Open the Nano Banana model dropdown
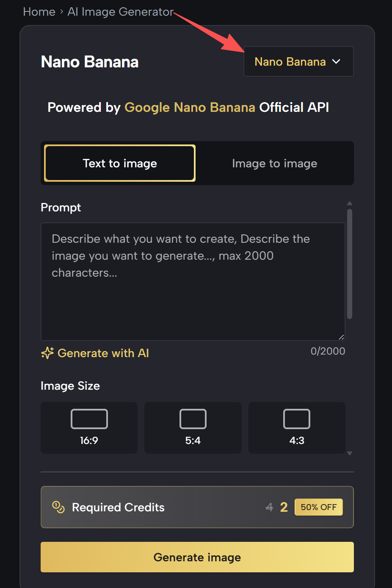Image resolution: width=392 pixels, height=588 pixels. point(290,62)
